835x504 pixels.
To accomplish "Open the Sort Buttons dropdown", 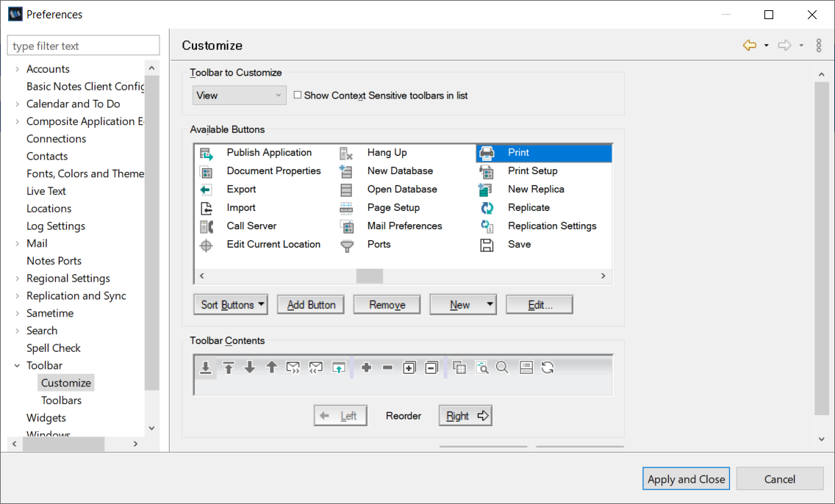I will [231, 305].
